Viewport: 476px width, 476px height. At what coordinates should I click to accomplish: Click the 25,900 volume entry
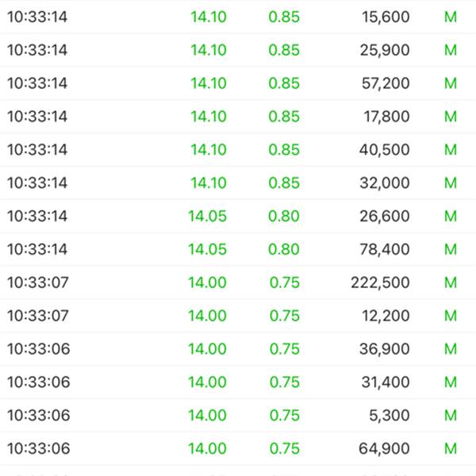(x=384, y=50)
